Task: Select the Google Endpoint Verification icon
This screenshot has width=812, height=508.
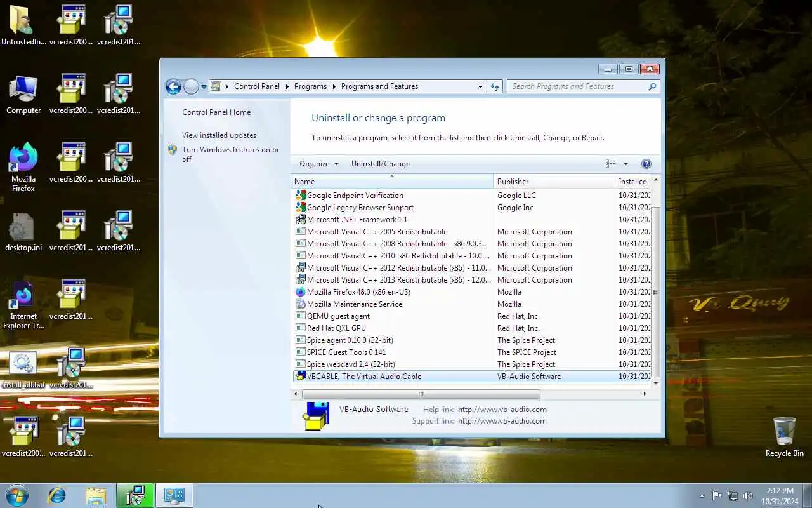Action: tap(301, 196)
